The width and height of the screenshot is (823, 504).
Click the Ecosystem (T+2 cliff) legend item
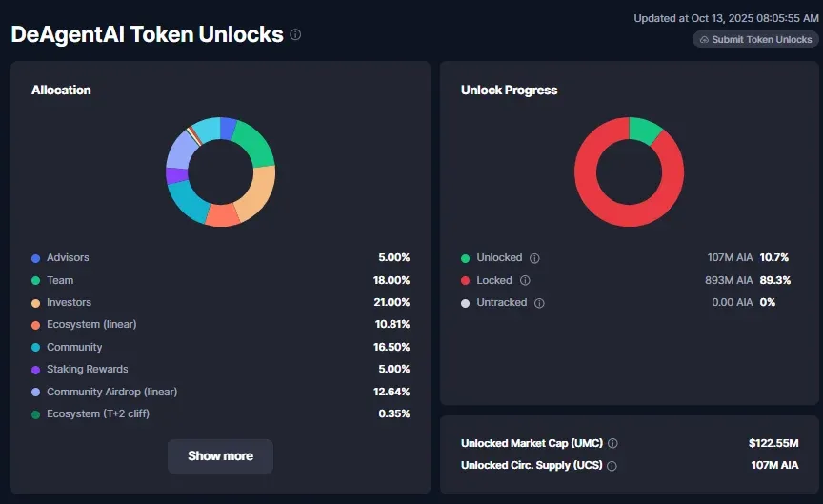97,413
